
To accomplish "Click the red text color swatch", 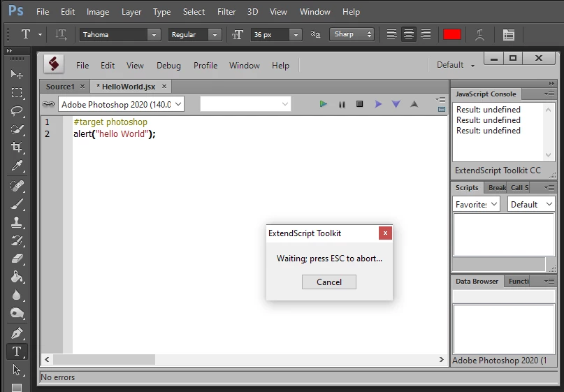I will pyautogui.click(x=452, y=34).
